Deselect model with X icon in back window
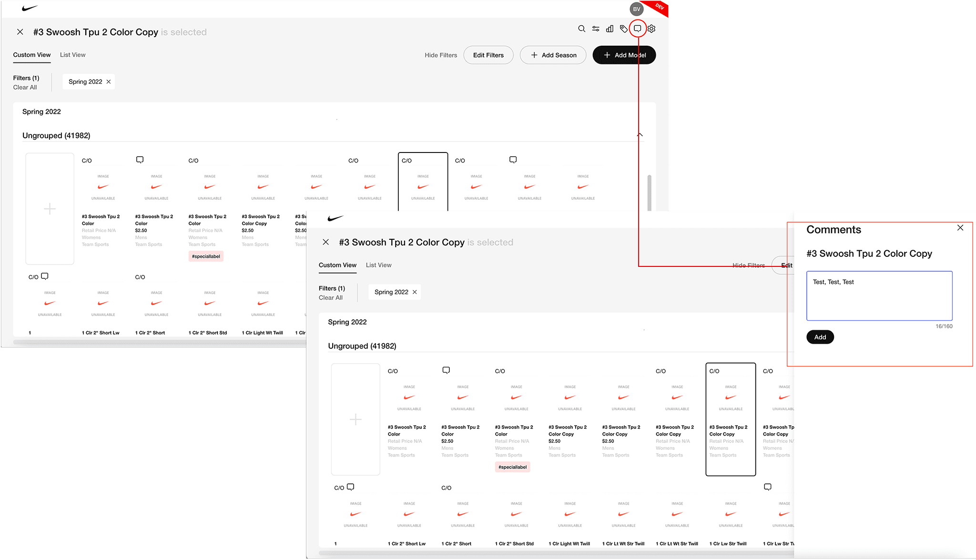 [20, 32]
